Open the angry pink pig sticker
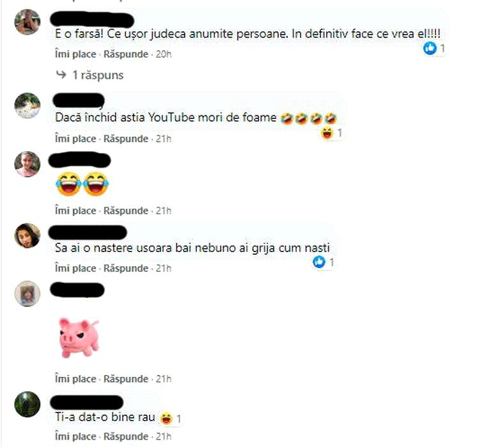The width and height of the screenshot is (479, 448). tap(79, 337)
